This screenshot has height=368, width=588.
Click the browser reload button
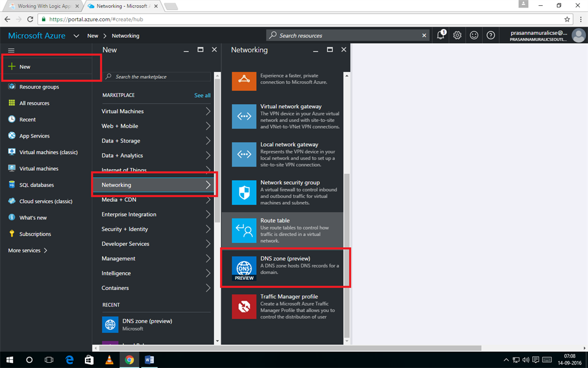point(30,19)
